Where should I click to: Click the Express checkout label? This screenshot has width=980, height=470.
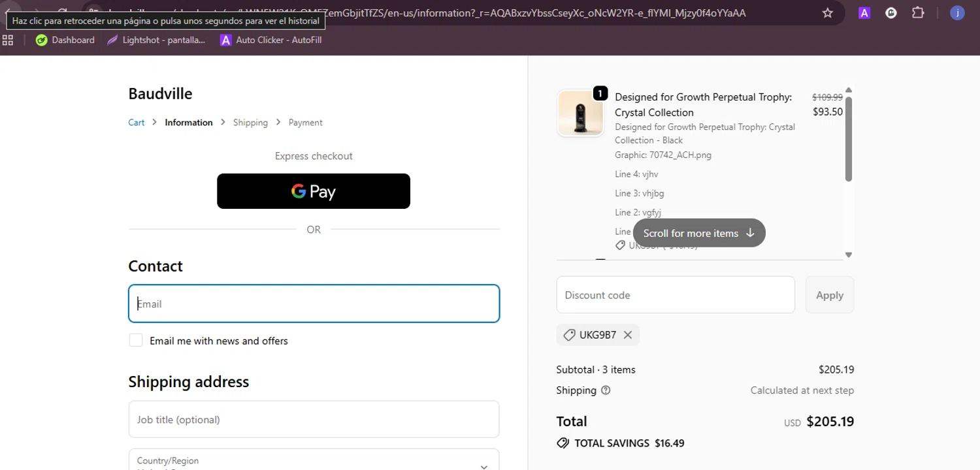pos(314,156)
